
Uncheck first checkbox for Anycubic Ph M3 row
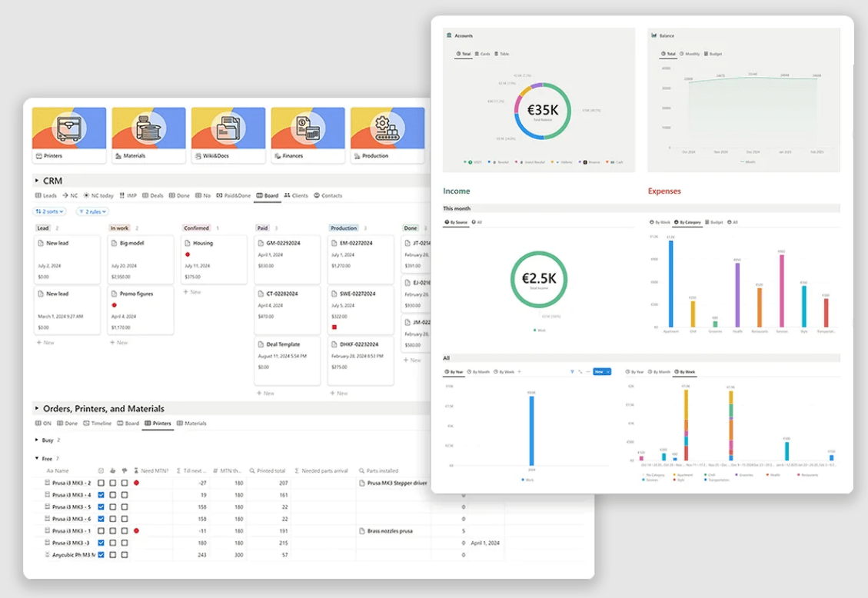click(101, 554)
